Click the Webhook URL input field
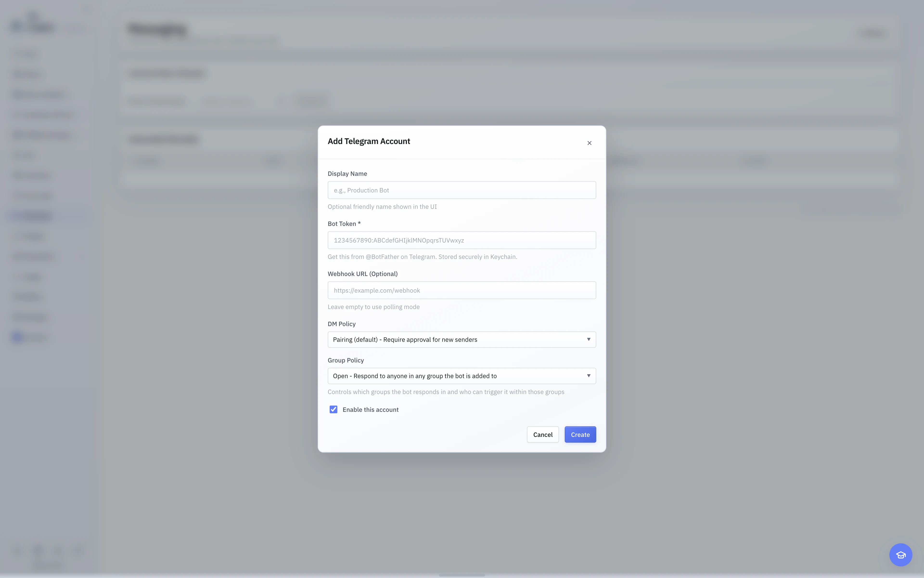 tap(462, 290)
